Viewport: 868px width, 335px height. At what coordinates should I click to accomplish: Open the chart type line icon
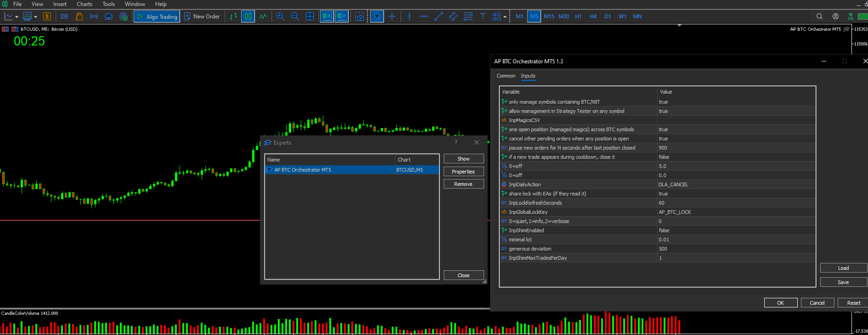click(x=9, y=17)
